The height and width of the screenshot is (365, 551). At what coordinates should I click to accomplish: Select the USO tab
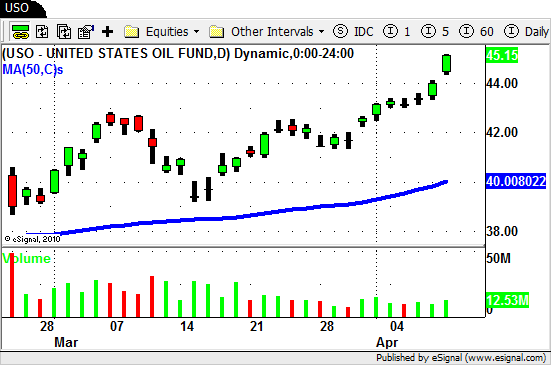click(x=21, y=8)
